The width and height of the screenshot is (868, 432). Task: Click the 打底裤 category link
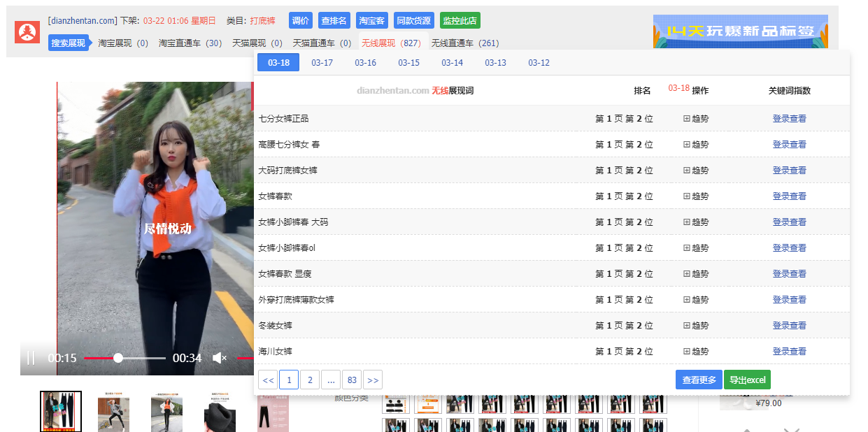[x=263, y=21]
